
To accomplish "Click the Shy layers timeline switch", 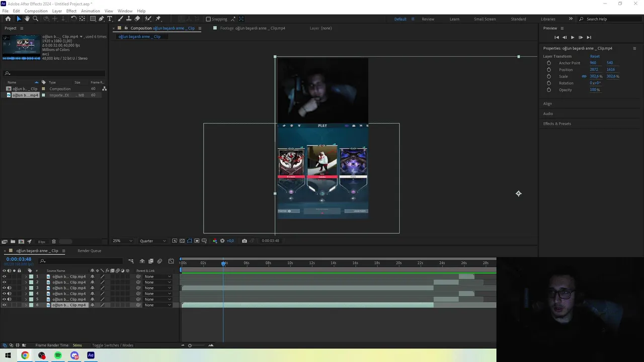I will pyautogui.click(x=142, y=261).
